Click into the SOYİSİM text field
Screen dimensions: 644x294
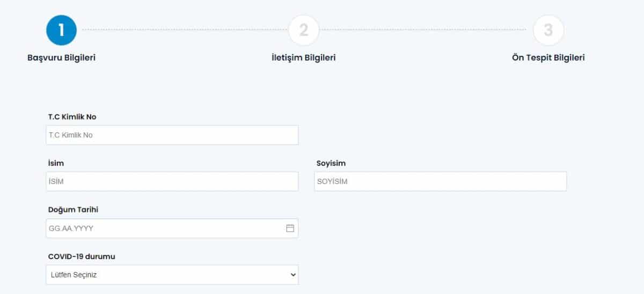pyautogui.click(x=440, y=181)
